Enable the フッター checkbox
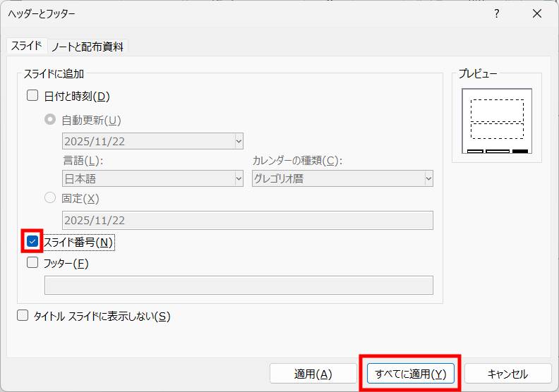The image size is (559, 392). [x=32, y=263]
